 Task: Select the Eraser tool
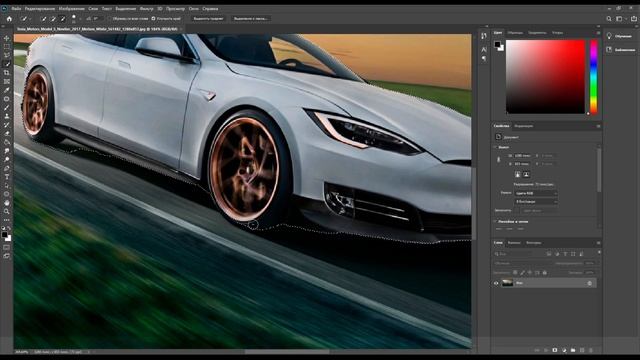[x=7, y=133]
